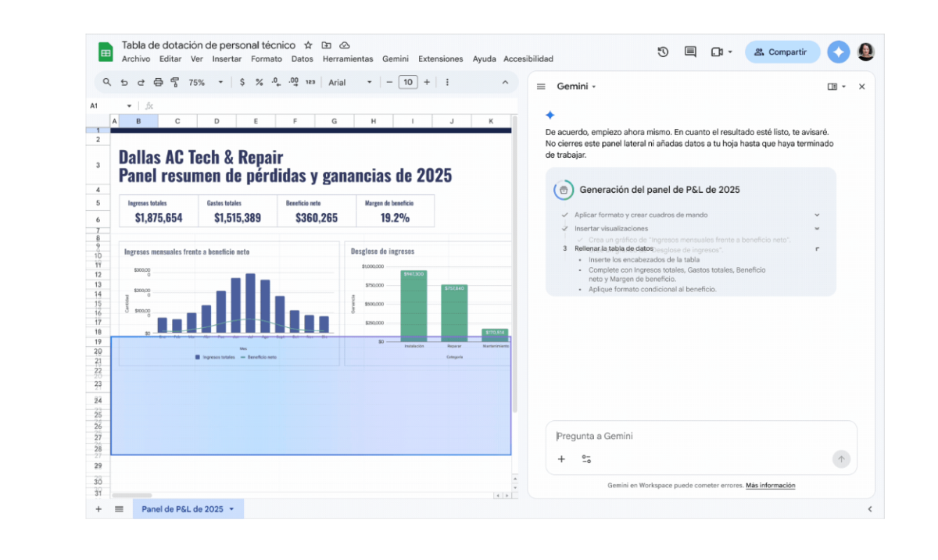This screenshot has height=560, width=938.
Task: Open the Formato menu
Action: pyautogui.click(x=267, y=59)
